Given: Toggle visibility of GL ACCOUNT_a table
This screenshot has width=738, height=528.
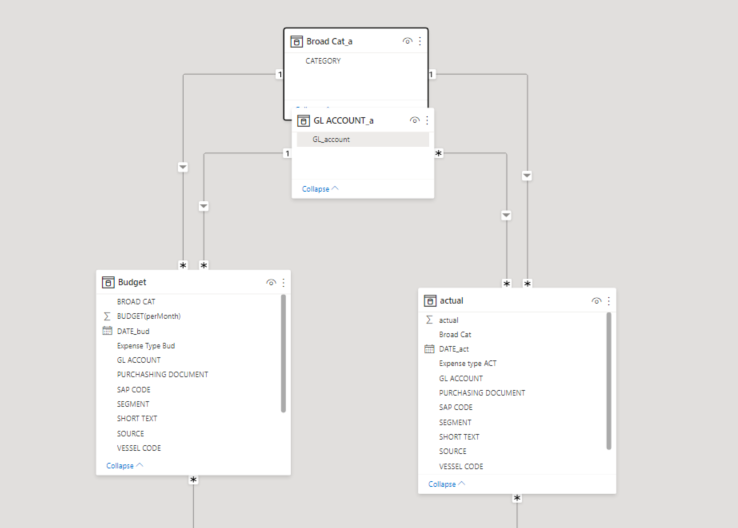Looking at the screenshot, I should (415, 120).
